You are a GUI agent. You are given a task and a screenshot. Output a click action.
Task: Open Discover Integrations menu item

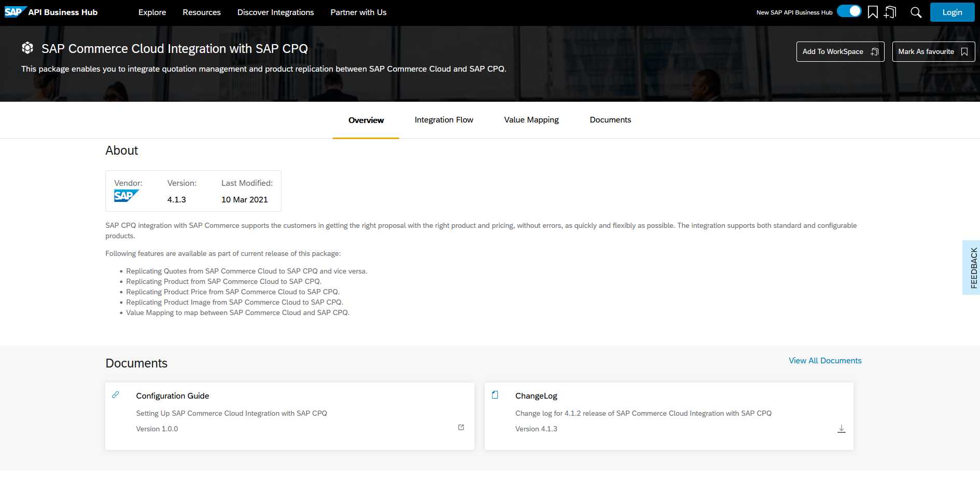click(x=276, y=12)
